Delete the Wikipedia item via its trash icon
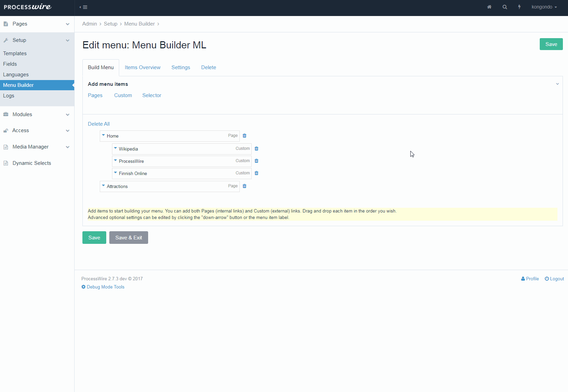 (256, 148)
